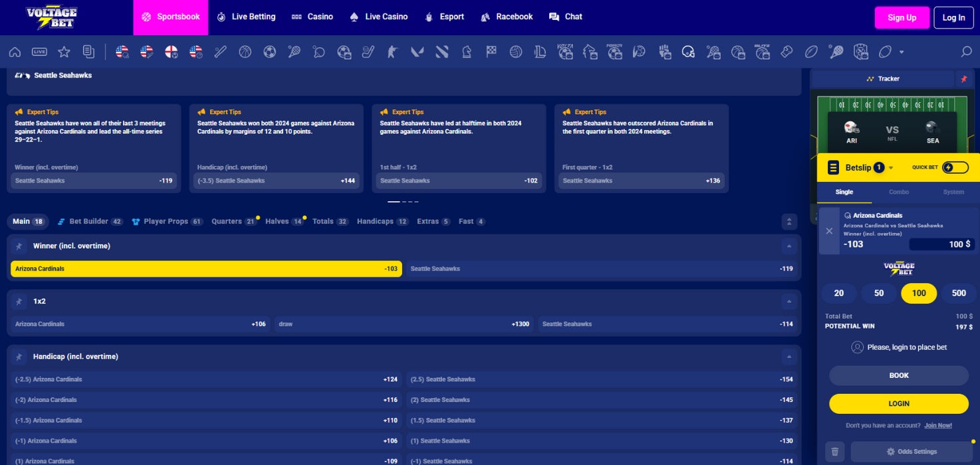The width and height of the screenshot is (980, 465).
Task: Select the baseball bat sport icon
Action: pos(221,52)
